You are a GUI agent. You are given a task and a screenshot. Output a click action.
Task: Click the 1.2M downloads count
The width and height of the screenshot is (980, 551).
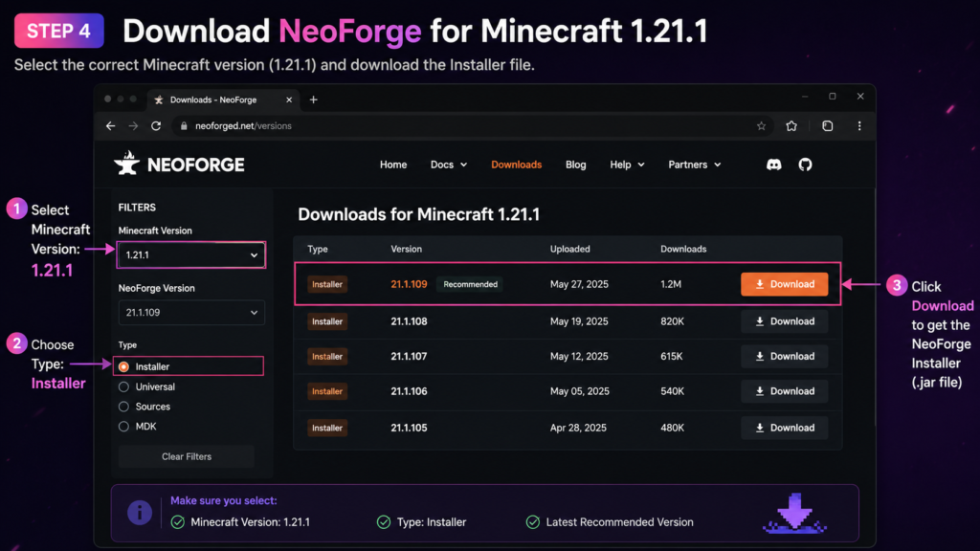[671, 284]
